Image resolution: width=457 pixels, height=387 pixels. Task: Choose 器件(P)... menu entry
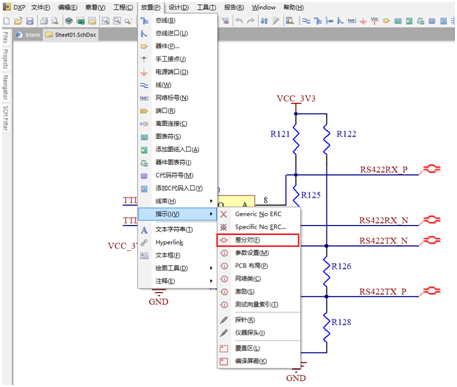(x=177, y=46)
